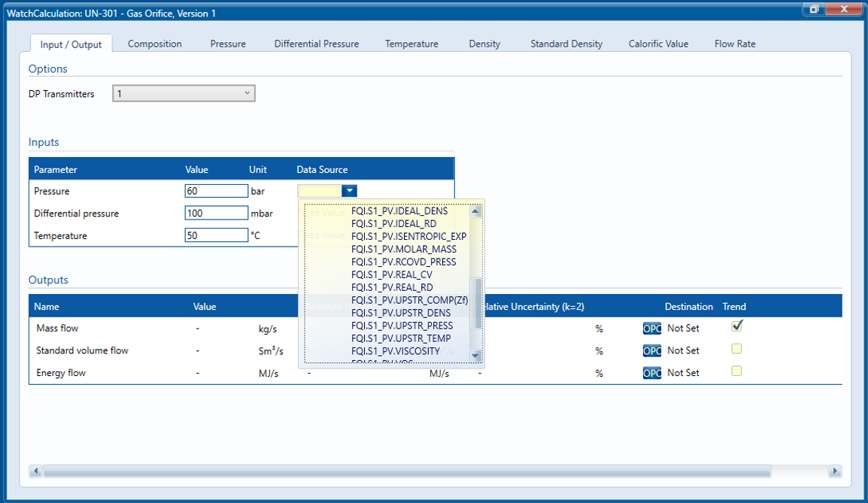Pick FQI.S1_PV.REAL_RD in the dropdown list
Screen dimensions: 868x503
pyautogui.click(x=392, y=287)
